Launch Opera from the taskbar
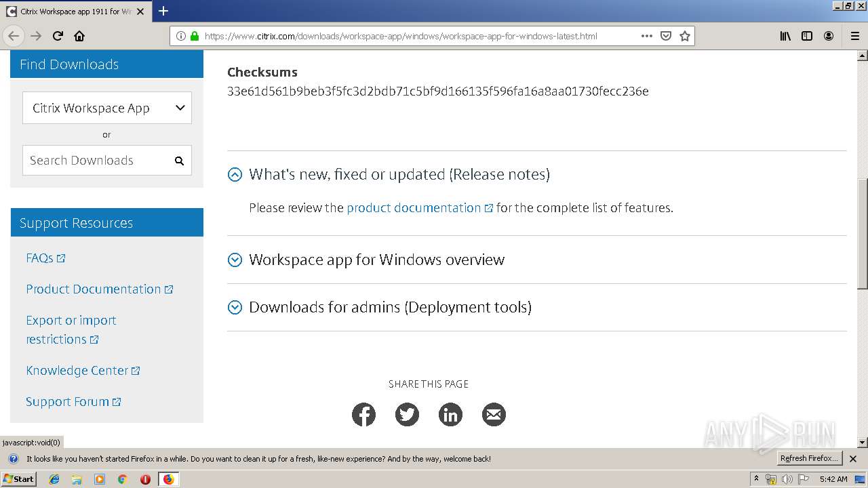This screenshot has height=488, width=868. [x=145, y=479]
